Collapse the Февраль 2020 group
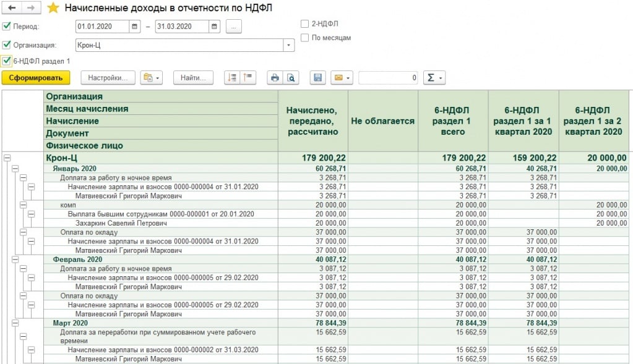Screen dimensions: 633x364 tap(15, 260)
